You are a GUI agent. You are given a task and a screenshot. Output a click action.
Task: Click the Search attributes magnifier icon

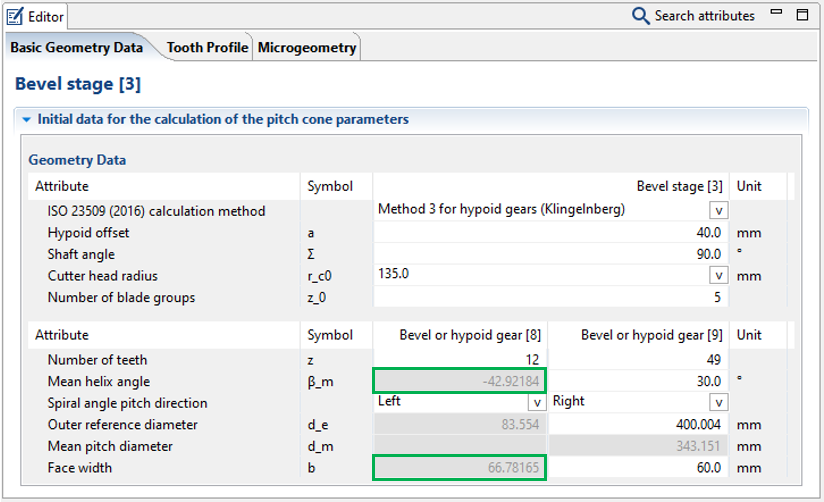point(641,16)
